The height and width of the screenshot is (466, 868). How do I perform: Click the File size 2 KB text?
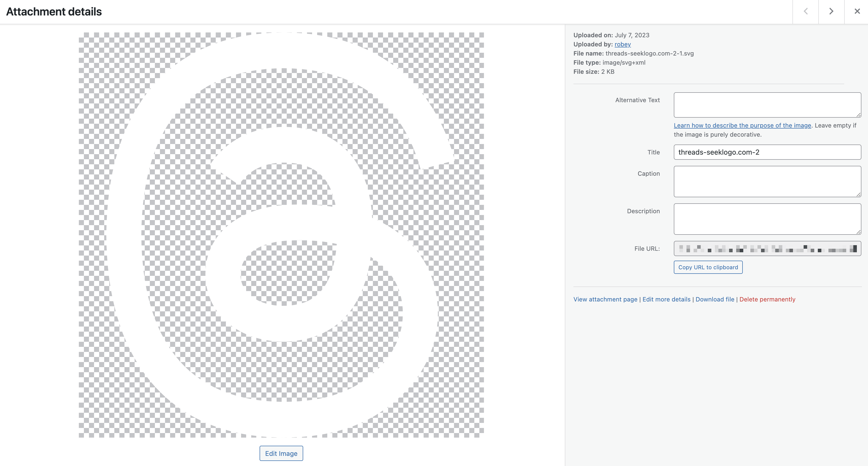coord(594,71)
